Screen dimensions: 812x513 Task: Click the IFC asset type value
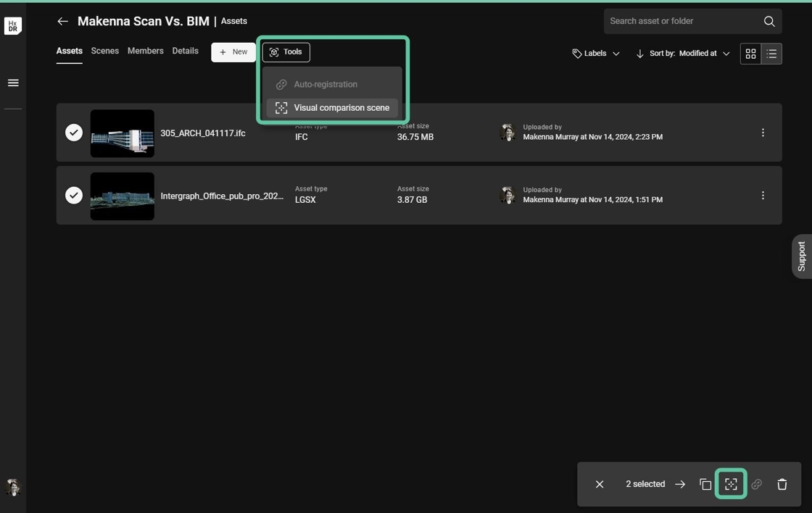(x=302, y=137)
